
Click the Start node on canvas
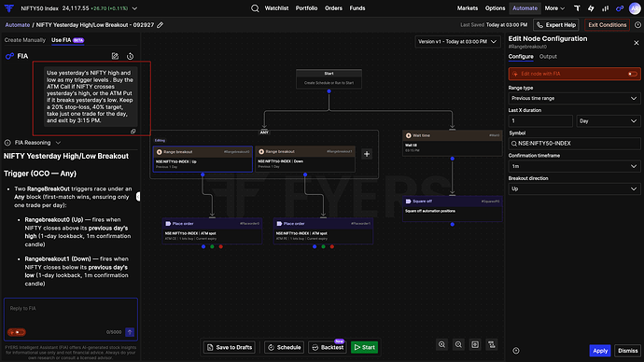pos(329,78)
